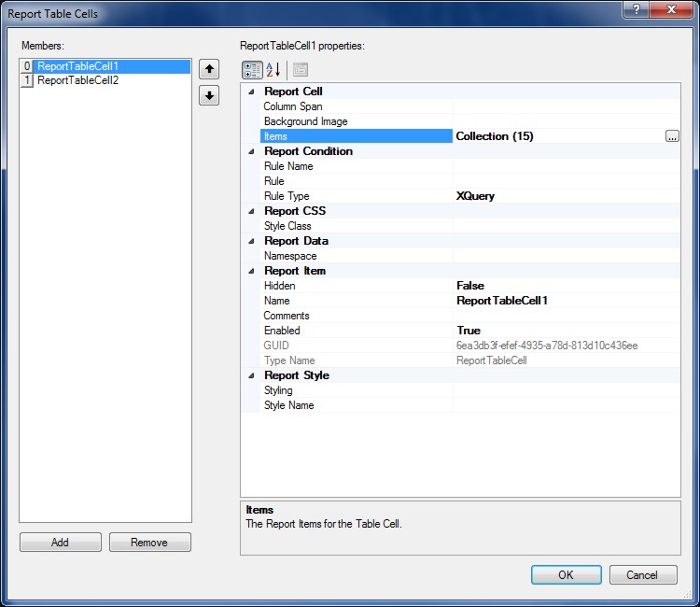The height and width of the screenshot is (607, 700).
Task: Open Items collection editor ellipsis button
Action: click(x=672, y=136)
